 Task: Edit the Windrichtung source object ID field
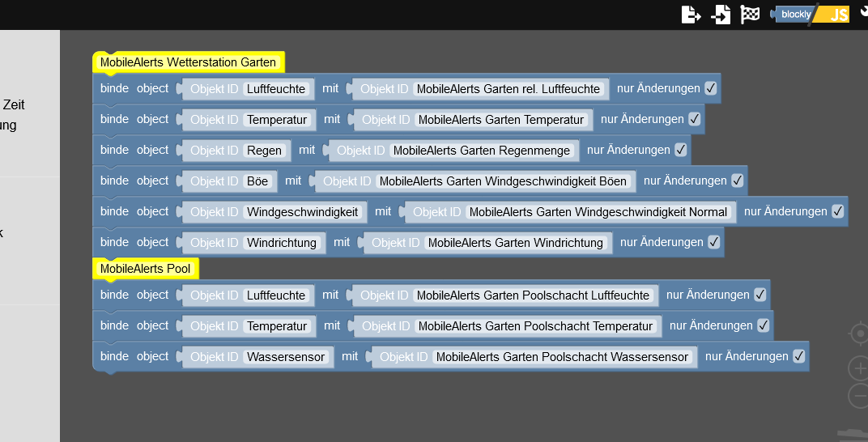point(282,243)
